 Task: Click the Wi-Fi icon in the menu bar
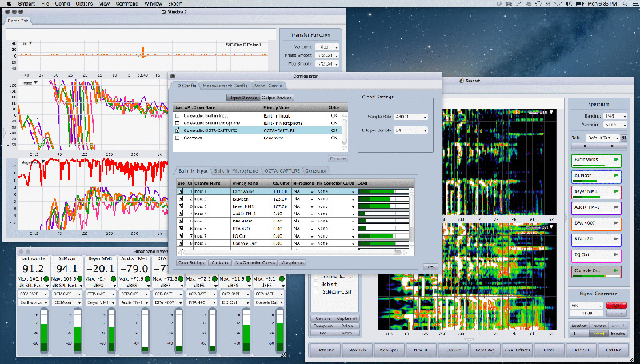tap(558, 3)
